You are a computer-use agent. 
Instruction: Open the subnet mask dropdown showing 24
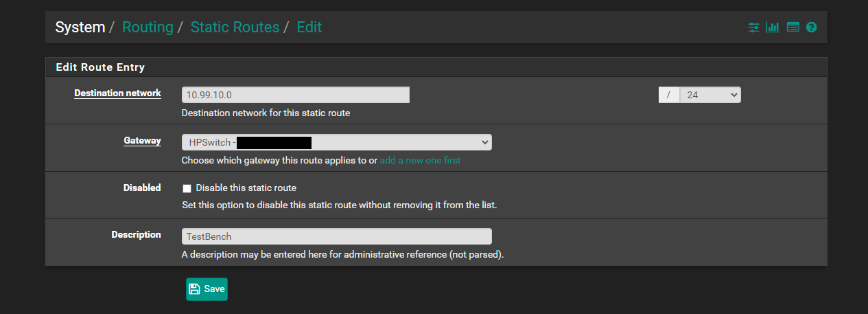(709, 95)
